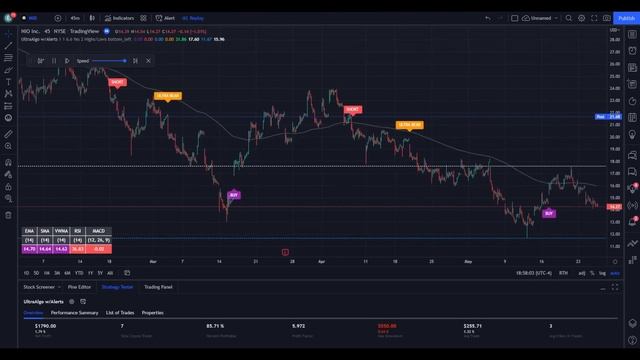Open the Properties subtab
The height and width of the screenshot is (360, 640).
coord(153,313)
